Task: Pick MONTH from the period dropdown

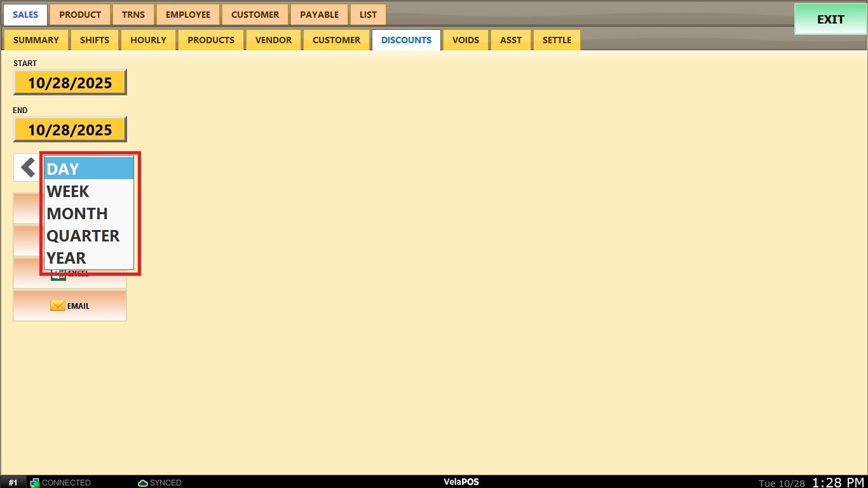Action: pyautogui.click(x=89, y=213)
